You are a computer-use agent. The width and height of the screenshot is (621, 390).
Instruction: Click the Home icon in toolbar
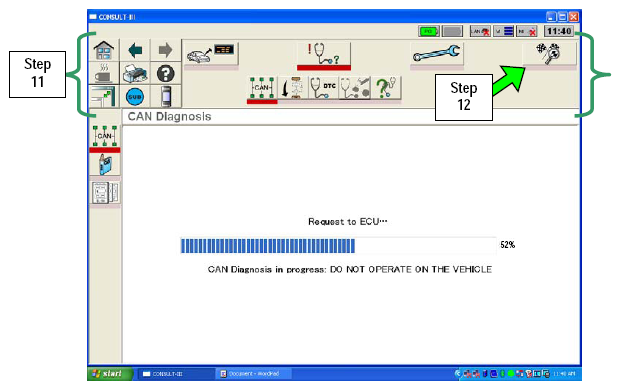tap(104, 50)
